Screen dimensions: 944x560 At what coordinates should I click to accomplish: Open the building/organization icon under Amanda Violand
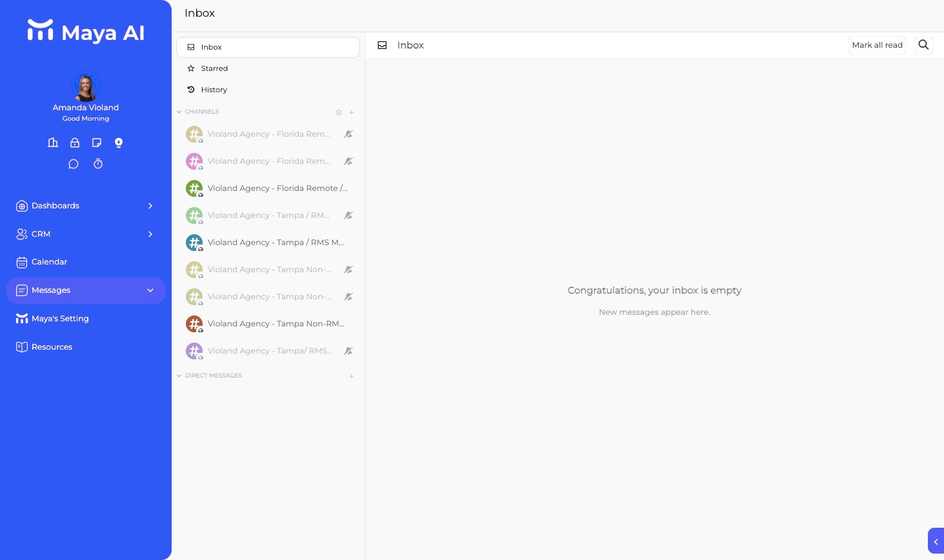tap(53, 143)
